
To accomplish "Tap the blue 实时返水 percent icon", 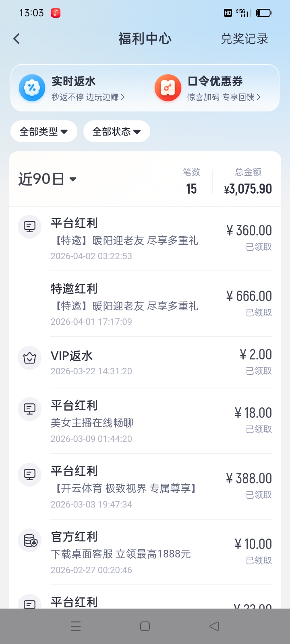I will [x=32, y=88].
